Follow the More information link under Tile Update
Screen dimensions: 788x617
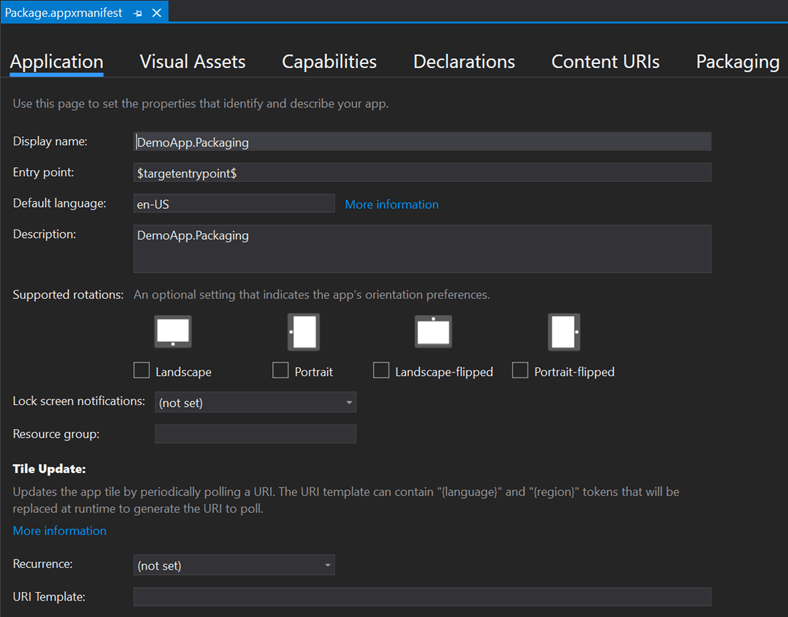click(x=59, y=531)
